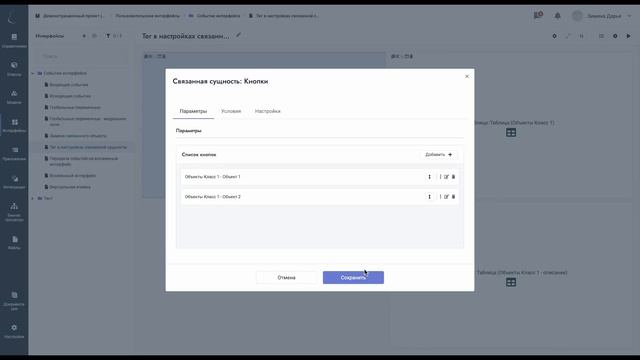
Task: Add a new interface with plus icon
Action: pyautogui.click(x=84, y=36)
